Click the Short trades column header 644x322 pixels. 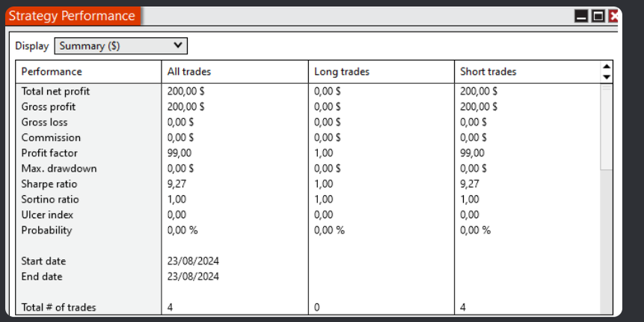[x=488, y=72]
